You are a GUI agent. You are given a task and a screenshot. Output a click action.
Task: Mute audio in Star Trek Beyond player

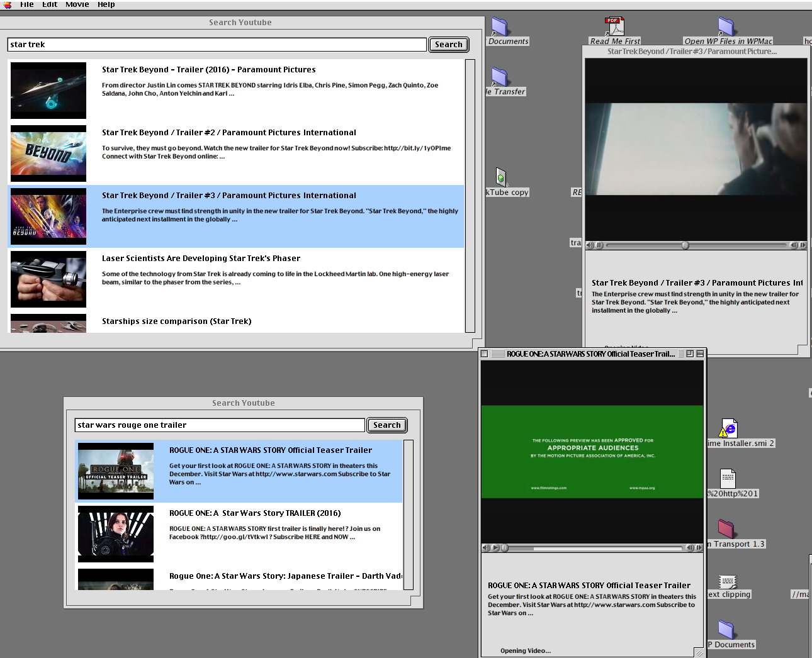pyautogui.click(x=590, y=245)
